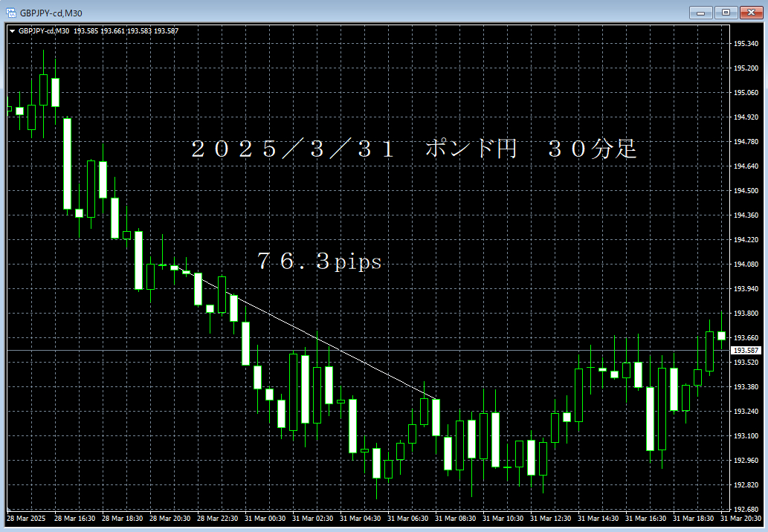Click time axis label 31 Mar 20:30
This screenshot has width=768, height=532.
[740, 519]
